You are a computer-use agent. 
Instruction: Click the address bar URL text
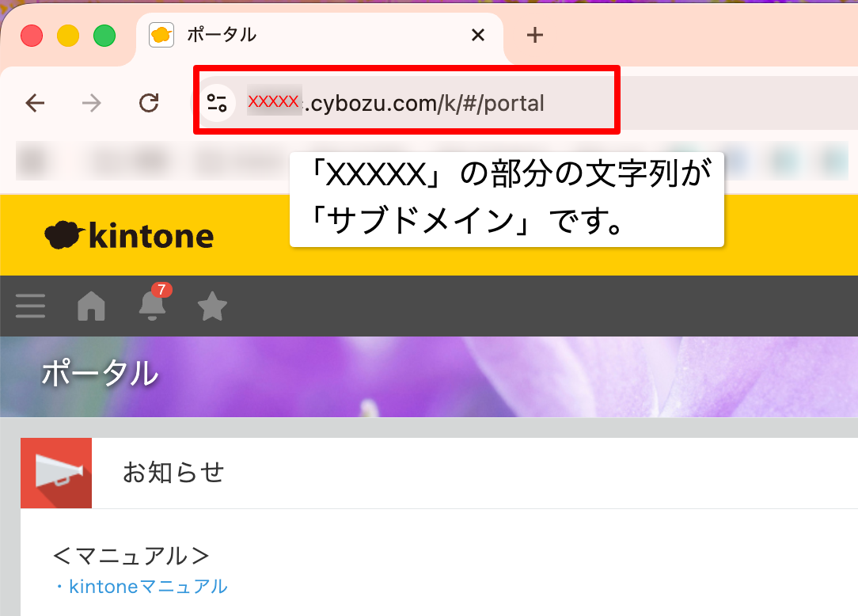point(397,103)
